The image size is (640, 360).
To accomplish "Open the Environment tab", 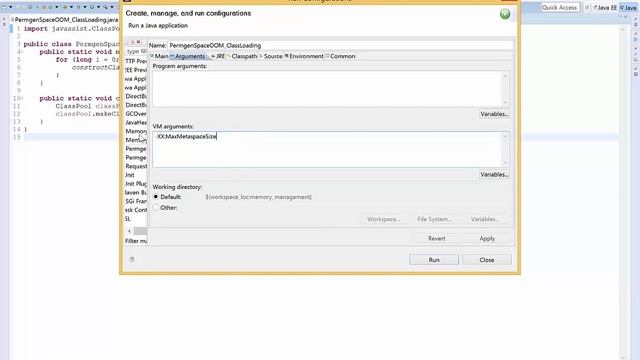I will pos(304,56).
